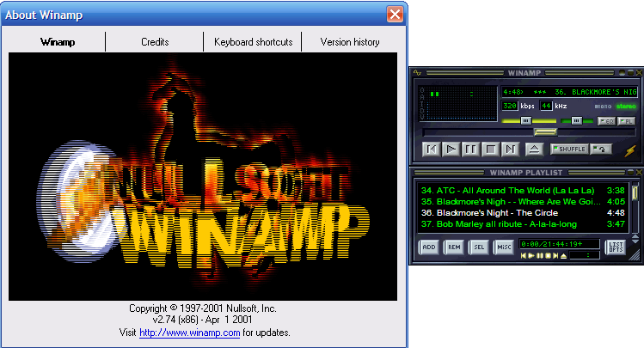Click the 3:38 duration of track 34

[x=616, y=191]
